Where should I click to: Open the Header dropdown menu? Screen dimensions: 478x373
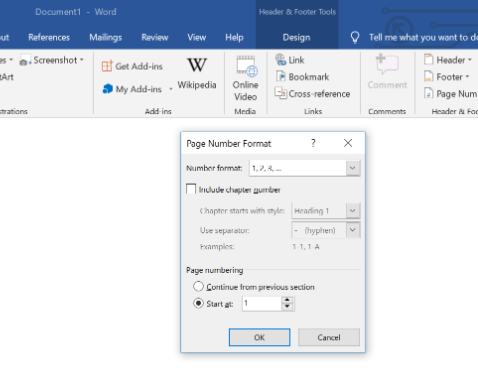pyautogui.click(x=448, y=60)
